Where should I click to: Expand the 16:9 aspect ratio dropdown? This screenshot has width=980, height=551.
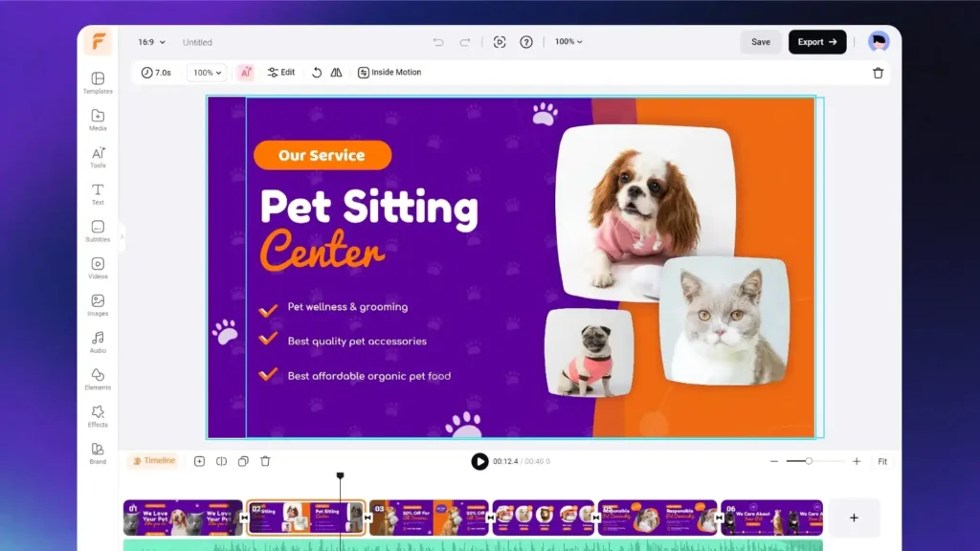[151, 42]
